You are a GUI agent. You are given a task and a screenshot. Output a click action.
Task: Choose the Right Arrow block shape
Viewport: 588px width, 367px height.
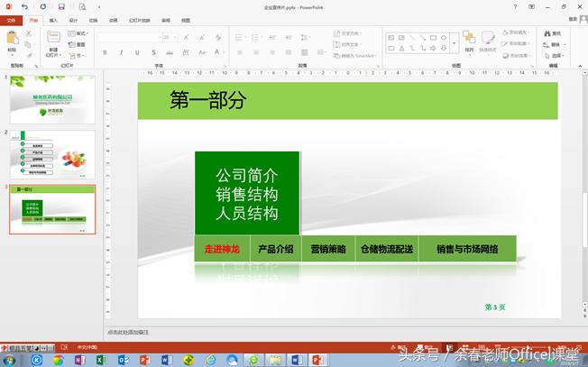433,48
